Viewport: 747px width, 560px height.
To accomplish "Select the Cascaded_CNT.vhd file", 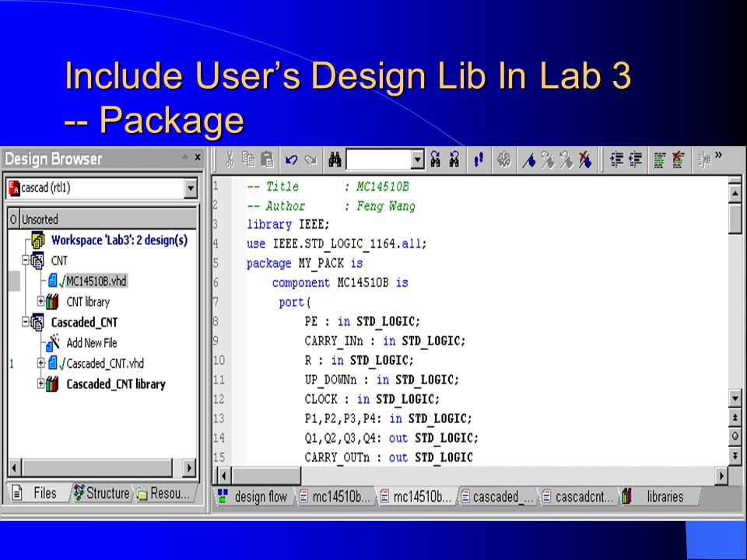I will point(105,363).
